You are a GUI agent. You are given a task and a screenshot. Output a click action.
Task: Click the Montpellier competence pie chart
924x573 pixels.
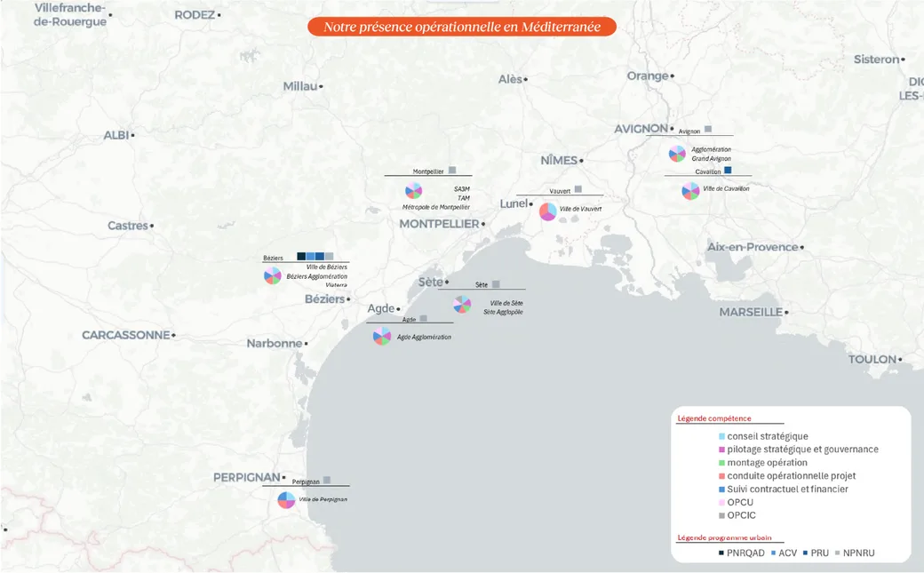click(414, 190)
